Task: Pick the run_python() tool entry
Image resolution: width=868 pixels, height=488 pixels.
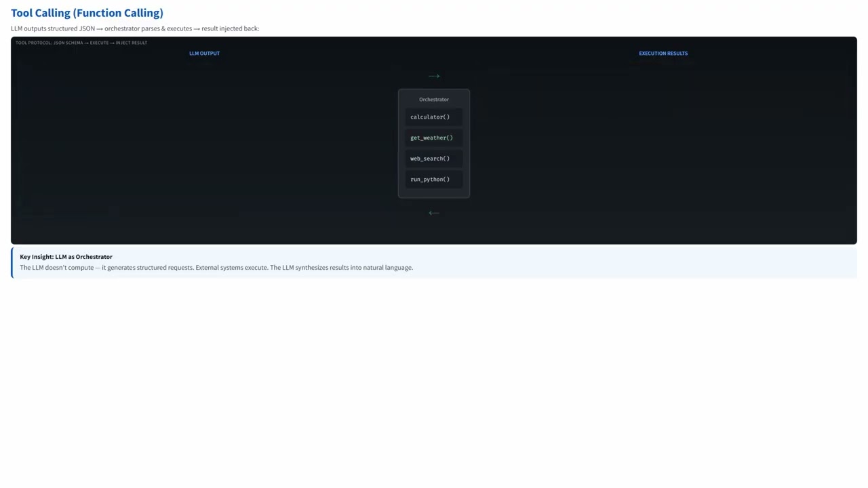Action: pos(433,180)
